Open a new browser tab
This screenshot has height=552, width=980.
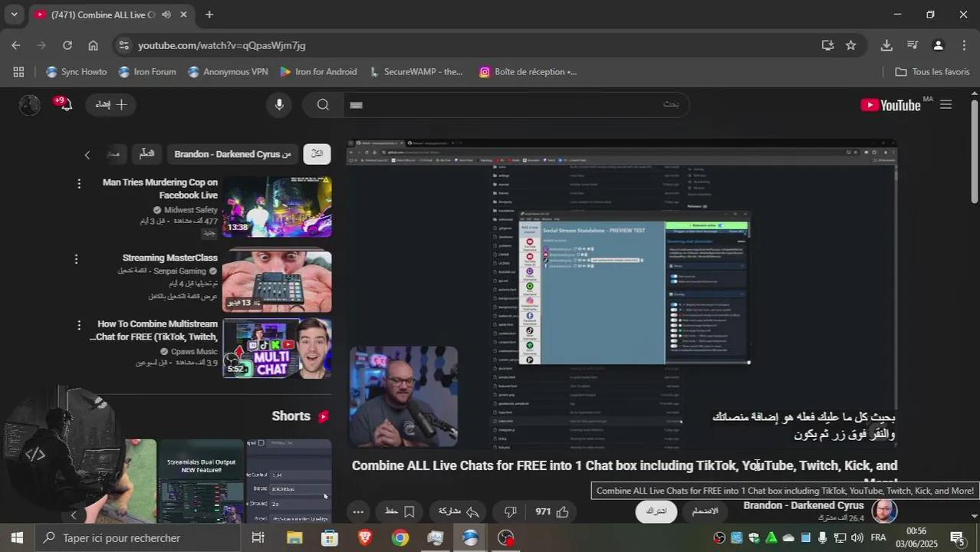click(x=209, y=15)
